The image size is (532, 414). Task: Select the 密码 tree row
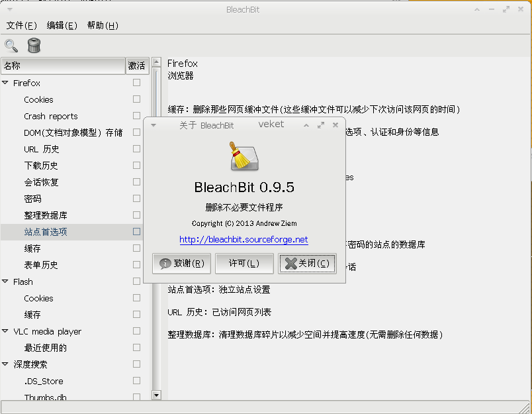[x=71, y=199]
